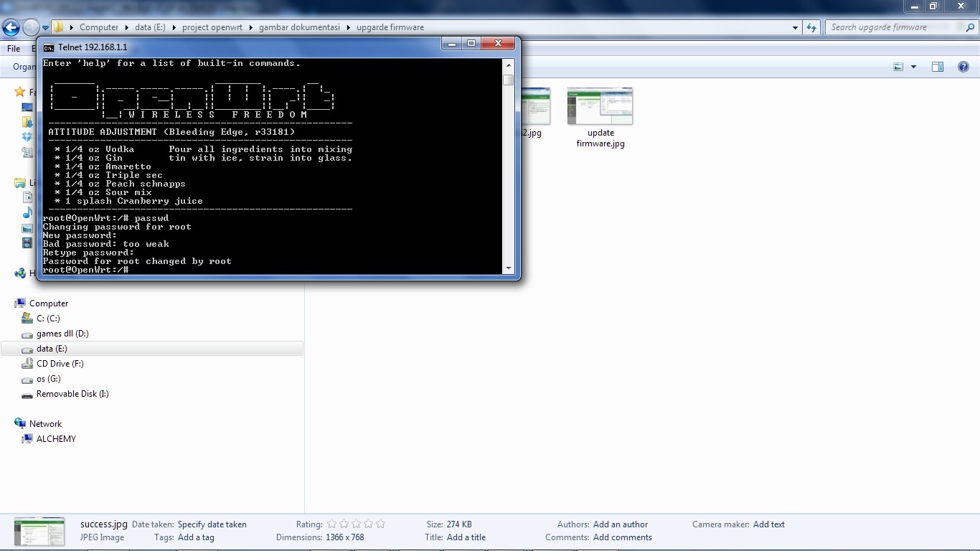Click 'ATTITUDE ADJUSTMENT (Bleeding Edge, r33181)' text

(x=171, y=132)
